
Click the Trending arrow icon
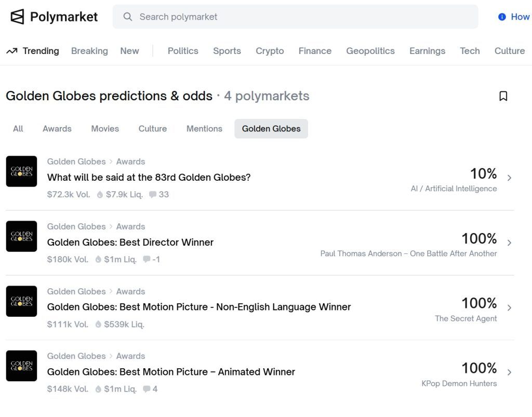[x=11, y=50]
